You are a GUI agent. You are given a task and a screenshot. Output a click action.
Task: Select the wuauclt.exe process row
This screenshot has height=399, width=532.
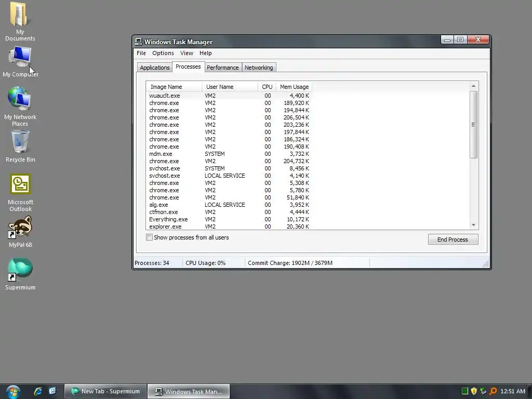229,96
